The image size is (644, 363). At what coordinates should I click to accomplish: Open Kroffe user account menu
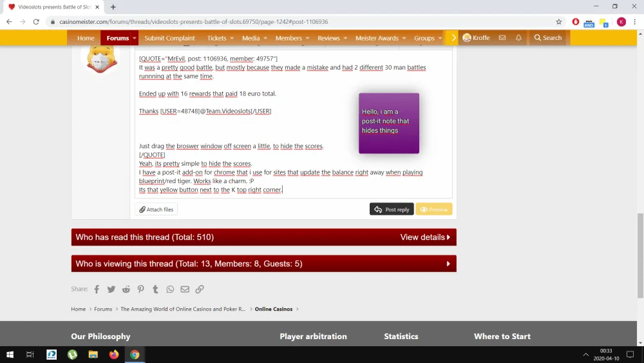point(476,38)
